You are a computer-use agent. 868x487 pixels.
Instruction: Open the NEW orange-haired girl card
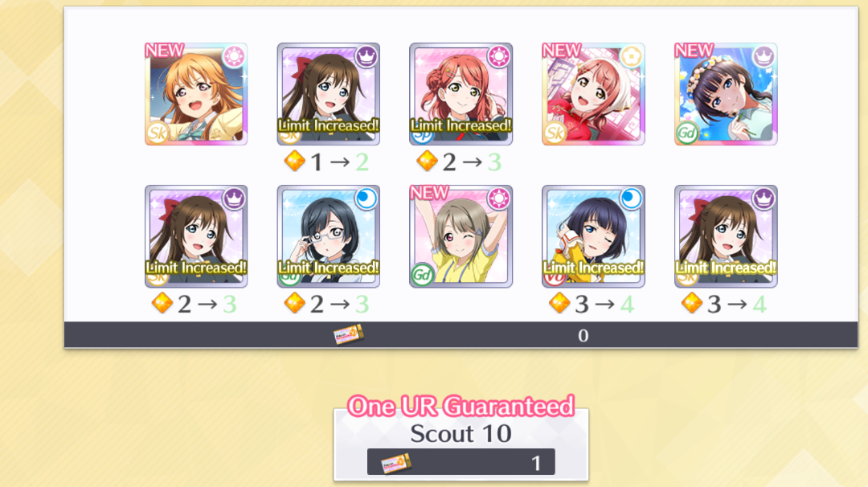[196, 94]
